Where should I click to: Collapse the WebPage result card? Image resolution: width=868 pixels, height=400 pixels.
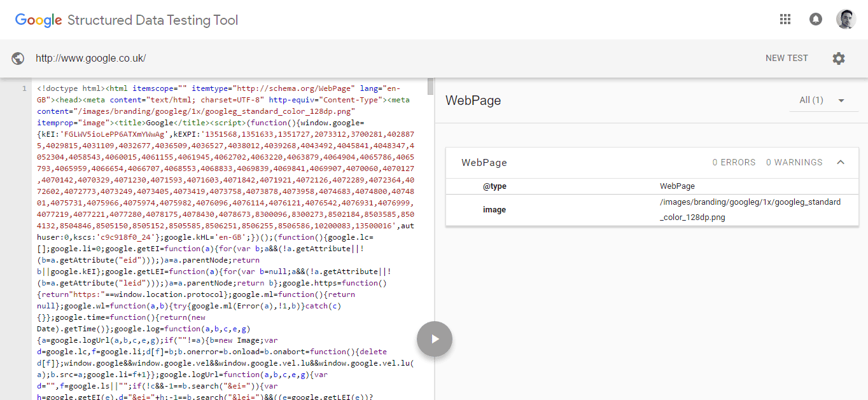[x=841, y=162]
